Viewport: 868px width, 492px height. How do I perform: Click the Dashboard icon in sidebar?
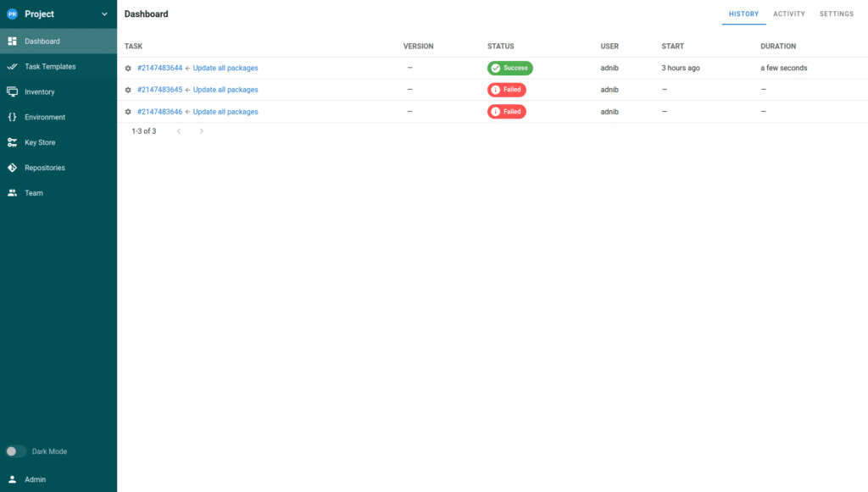click(x=12, y=41)
